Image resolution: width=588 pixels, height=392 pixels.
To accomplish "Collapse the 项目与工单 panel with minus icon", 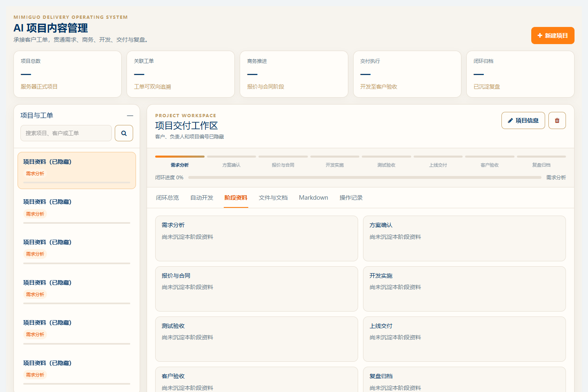I will point(130,116).
